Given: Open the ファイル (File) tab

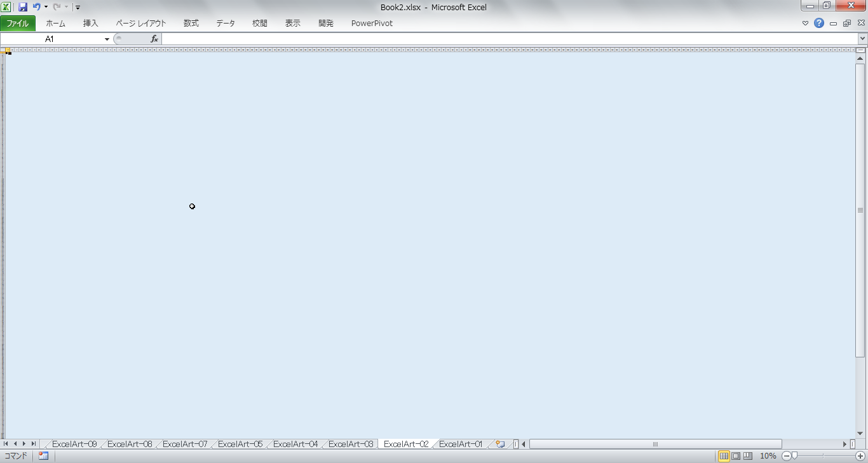Looking at the screenshot, I should (18, 24).
